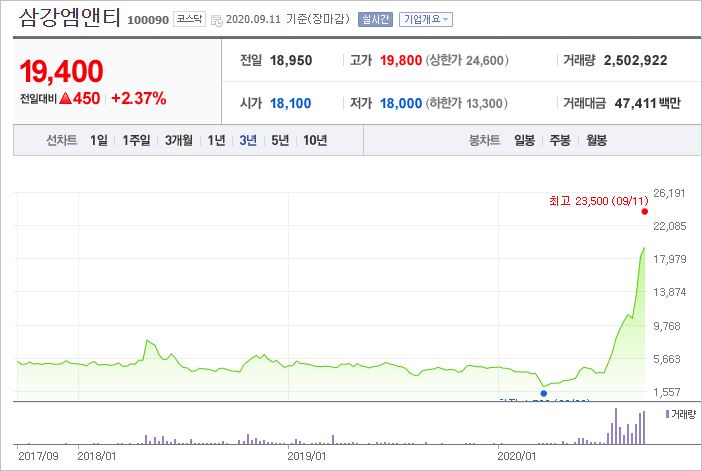702x471 pixels.
Task: Switch chart to 5년 period
Action: 280,140
